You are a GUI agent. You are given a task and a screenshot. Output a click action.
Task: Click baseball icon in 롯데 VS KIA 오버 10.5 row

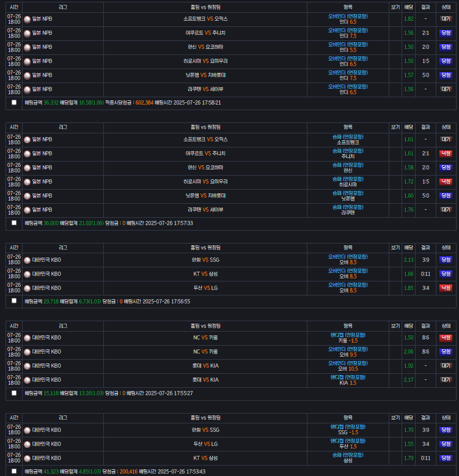(28, 366)
